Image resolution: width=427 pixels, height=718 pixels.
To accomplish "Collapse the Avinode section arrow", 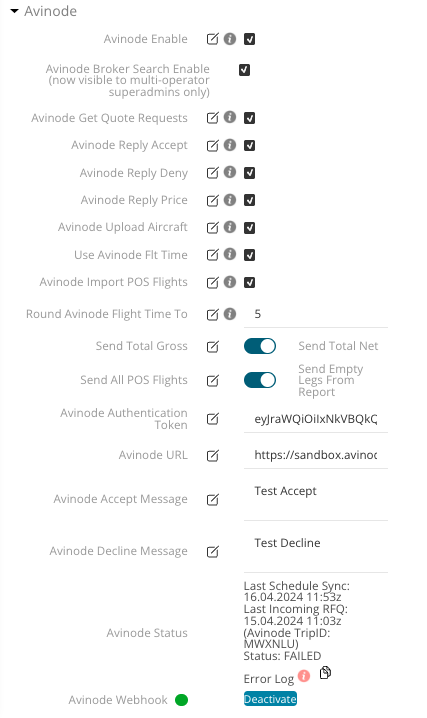I will [x=14, y=11].
